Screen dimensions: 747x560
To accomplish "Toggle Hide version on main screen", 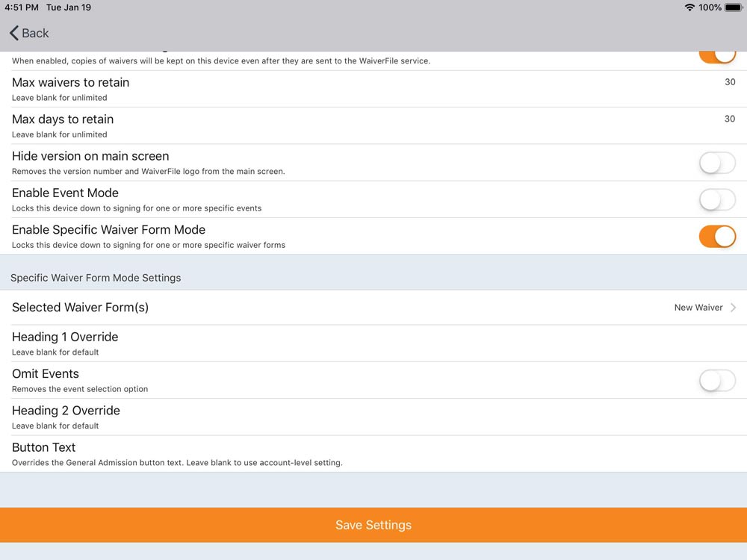I will coord(716,162).
